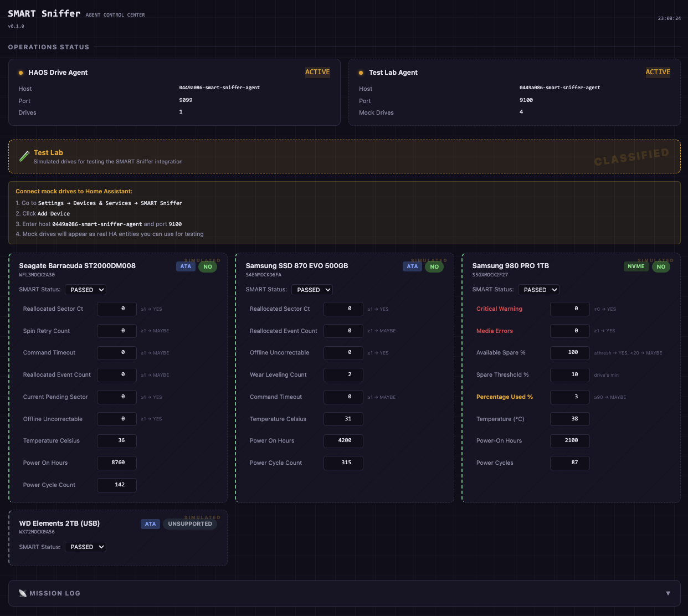Screen dimensions: 688x616
Task: Click Samsung SSD 870 EVO ATA badge
Action: (412, 266)
